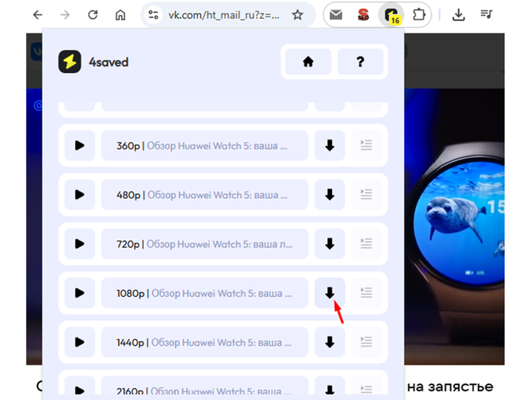Open the browser downloads icon
Image resolution: width=532 pixels, height=400 pixels.
click(458, 14)
